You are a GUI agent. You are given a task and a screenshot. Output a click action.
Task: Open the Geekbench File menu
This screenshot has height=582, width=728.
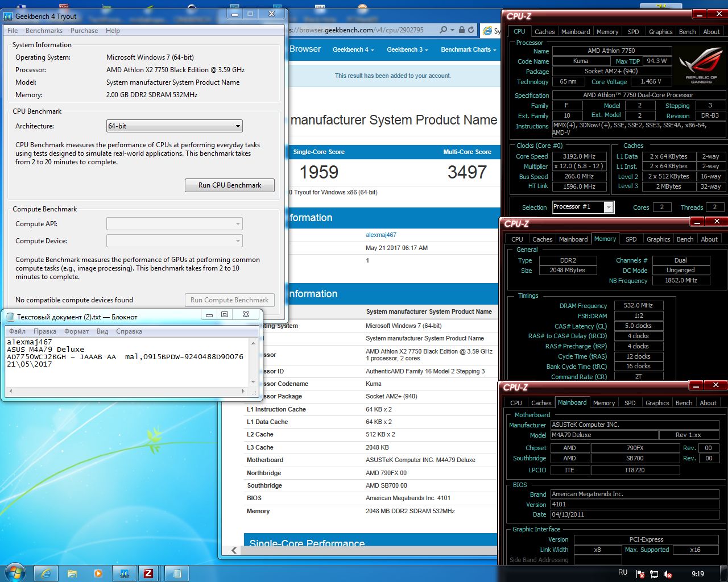coord(13,31)
